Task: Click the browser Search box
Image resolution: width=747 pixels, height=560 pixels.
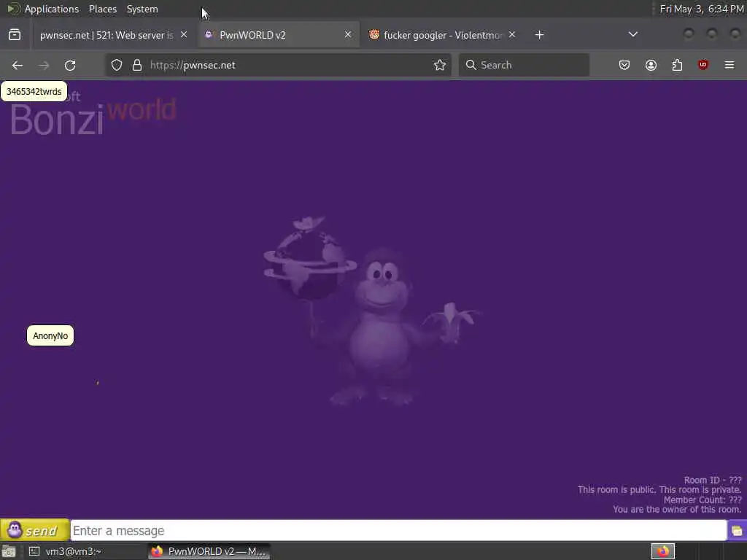Action: point(524,65)
